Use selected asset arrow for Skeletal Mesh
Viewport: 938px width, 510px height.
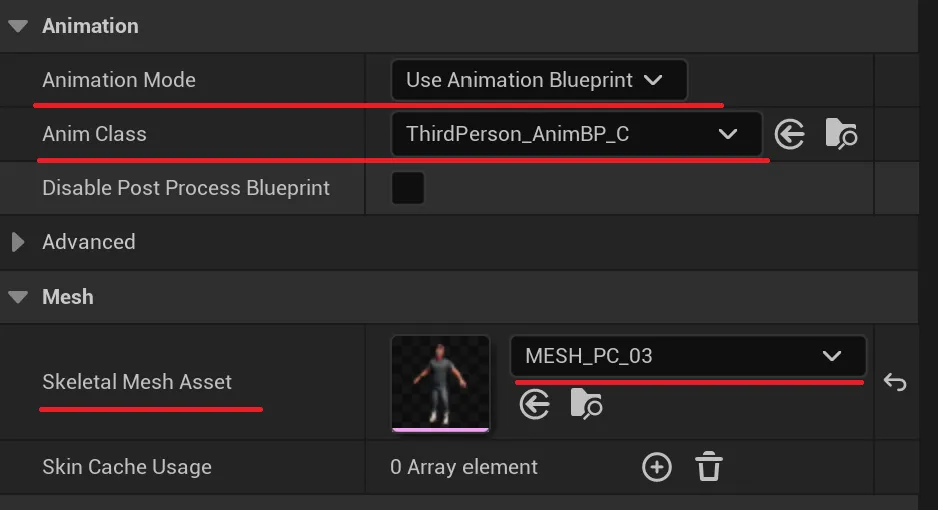pos(535,404)
